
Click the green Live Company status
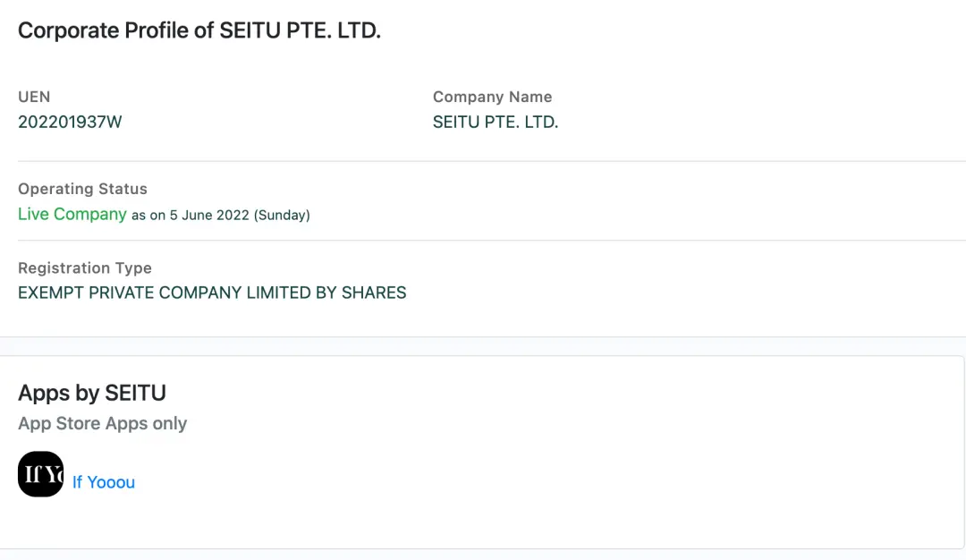(72, 215)
